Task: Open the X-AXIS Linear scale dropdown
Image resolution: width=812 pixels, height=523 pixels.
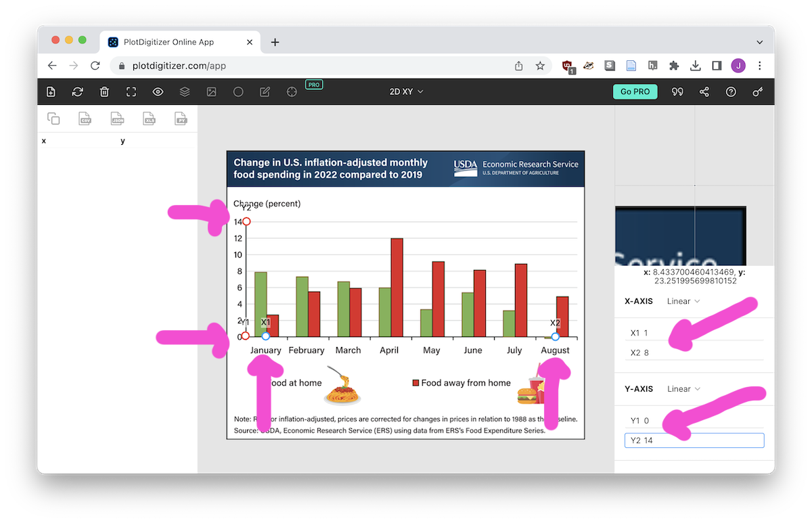Action: [683, 301]
